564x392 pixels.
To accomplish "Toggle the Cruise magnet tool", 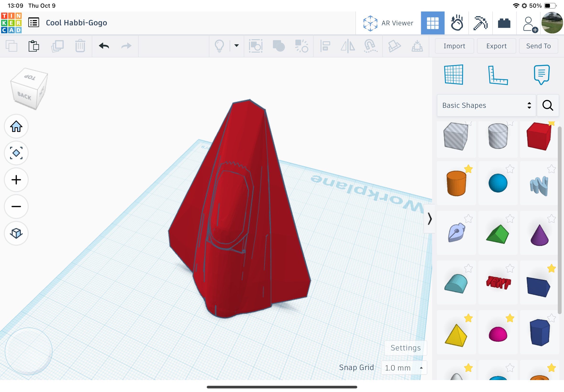I will (x=370, y=46).
